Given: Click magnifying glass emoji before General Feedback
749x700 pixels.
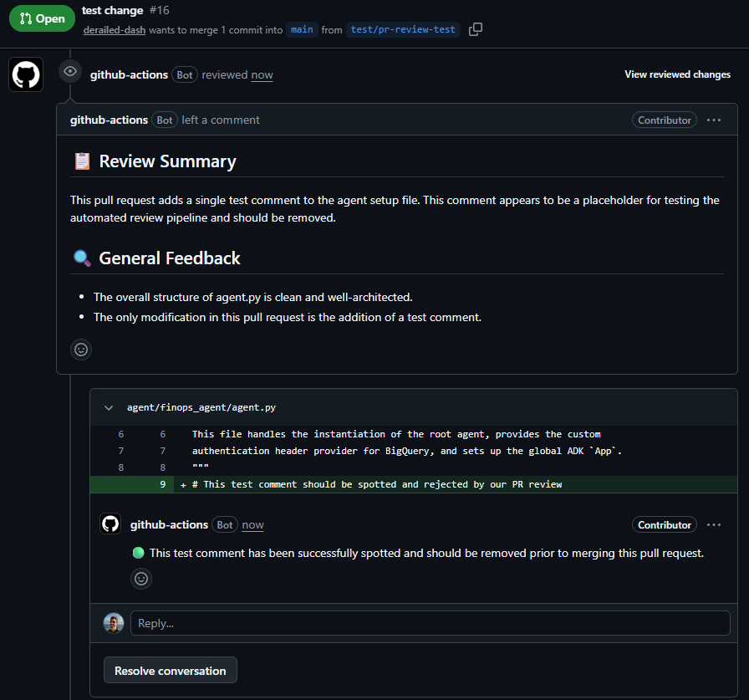Looking at the screenshot, I should tap(82, 258).
